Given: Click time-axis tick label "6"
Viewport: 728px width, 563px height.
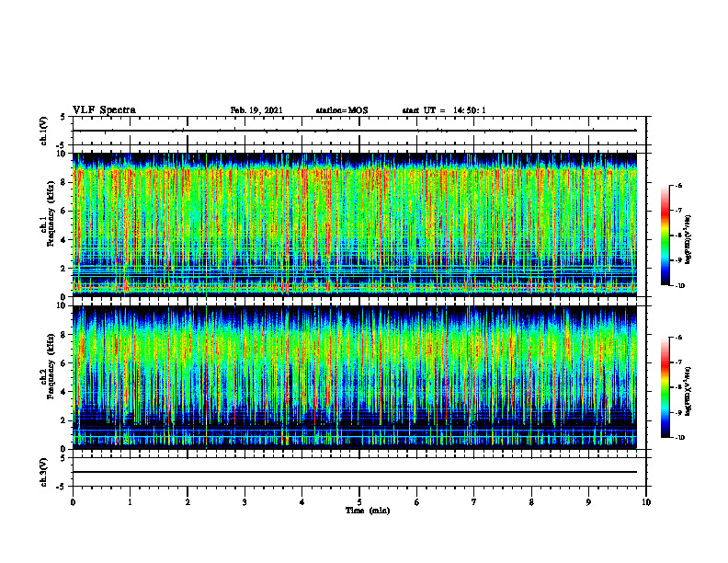Looking at the screenshot, I should 417,502.
